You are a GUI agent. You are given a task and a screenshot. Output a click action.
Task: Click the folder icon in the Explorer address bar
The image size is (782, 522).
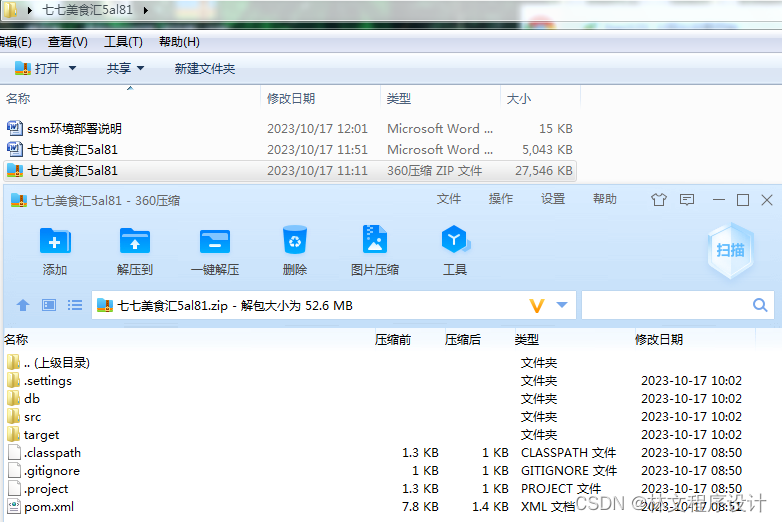[10, 9]
